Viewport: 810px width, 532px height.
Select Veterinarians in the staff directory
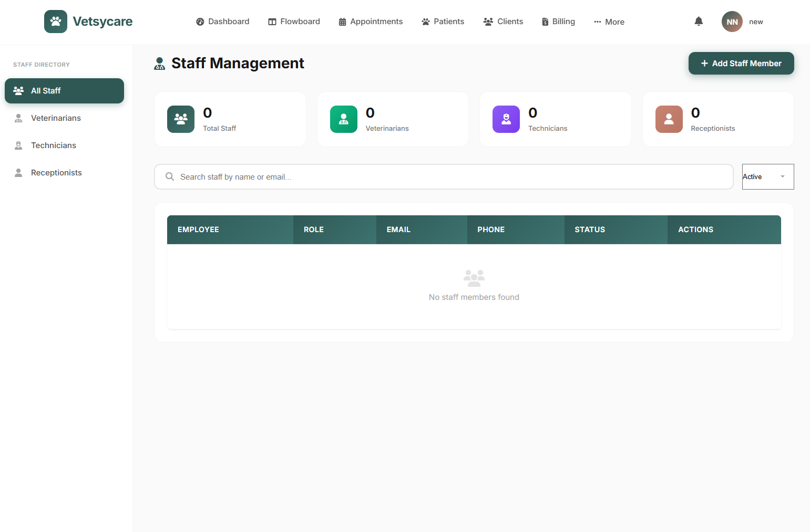coord(56,118)
